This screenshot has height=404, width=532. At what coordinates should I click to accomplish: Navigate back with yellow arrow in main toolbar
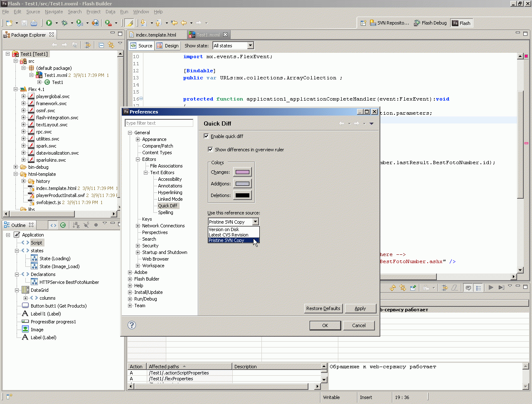(184, 23)
